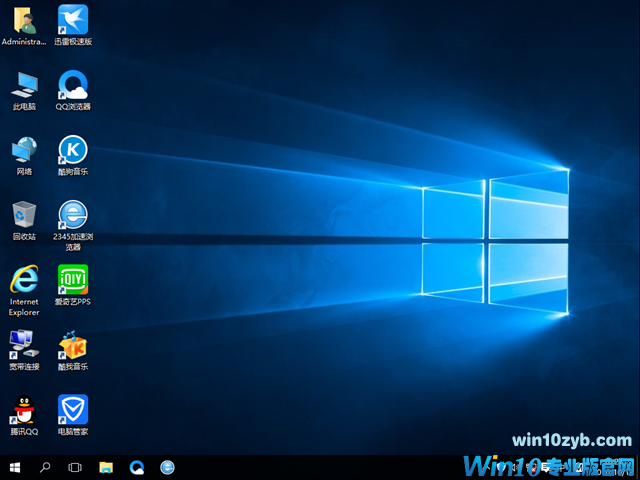Click the Windows Start button
The image size is (640, 480).
click(15, 467)
